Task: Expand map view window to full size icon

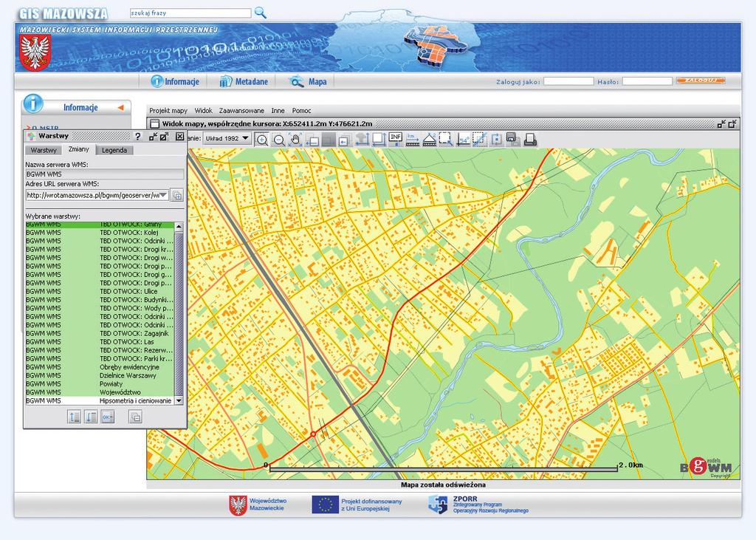Action: (732, 124)
